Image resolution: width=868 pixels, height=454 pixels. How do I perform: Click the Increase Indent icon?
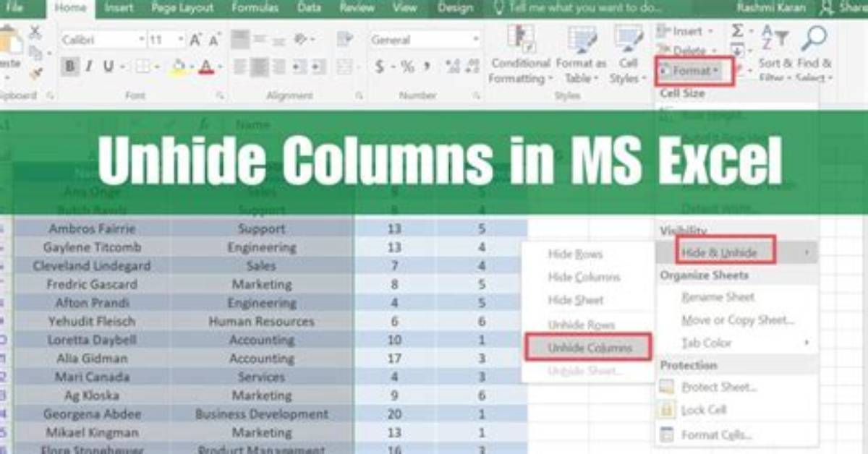318,67
